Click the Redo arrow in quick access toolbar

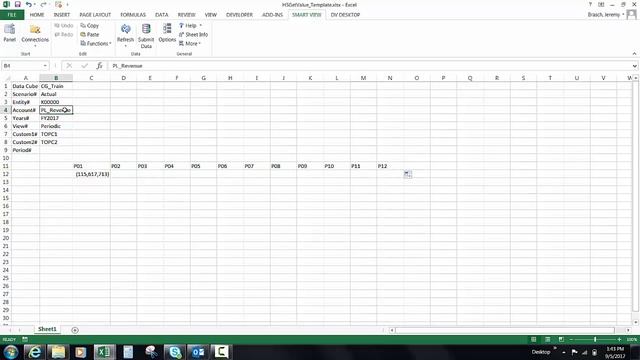click(x=43, y=4)
